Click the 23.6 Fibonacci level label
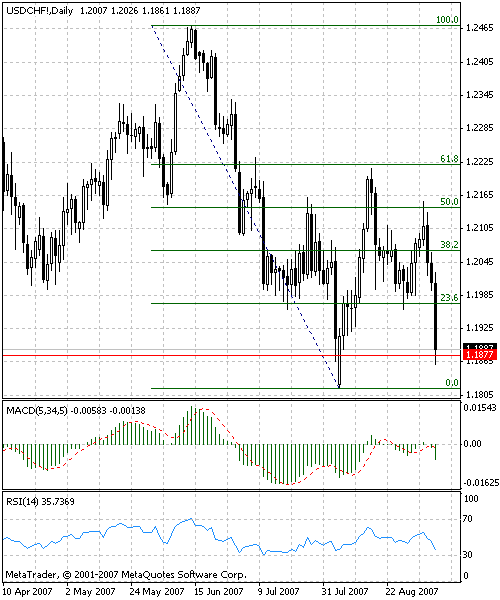This screenshot has height=600, width=500. point(449,298)
